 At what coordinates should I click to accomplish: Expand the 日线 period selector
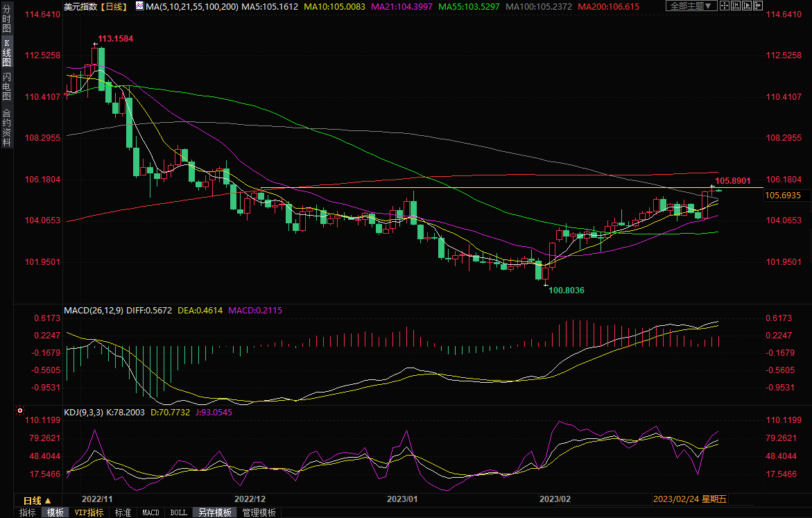tap(37, 500)
